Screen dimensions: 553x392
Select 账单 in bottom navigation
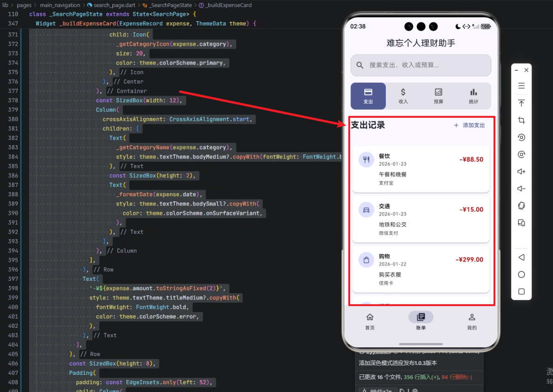pos(421,322)
